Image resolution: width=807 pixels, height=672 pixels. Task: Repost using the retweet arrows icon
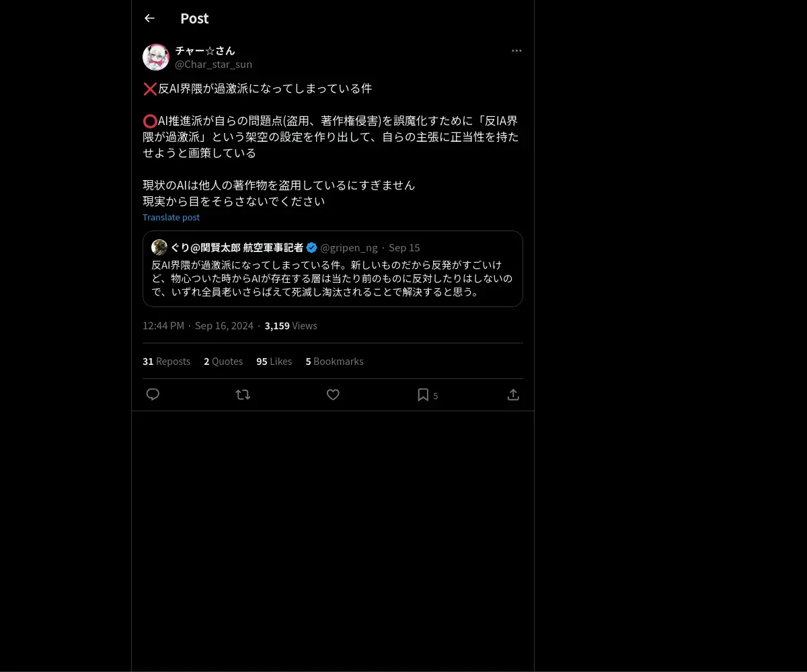coord(243,394)
